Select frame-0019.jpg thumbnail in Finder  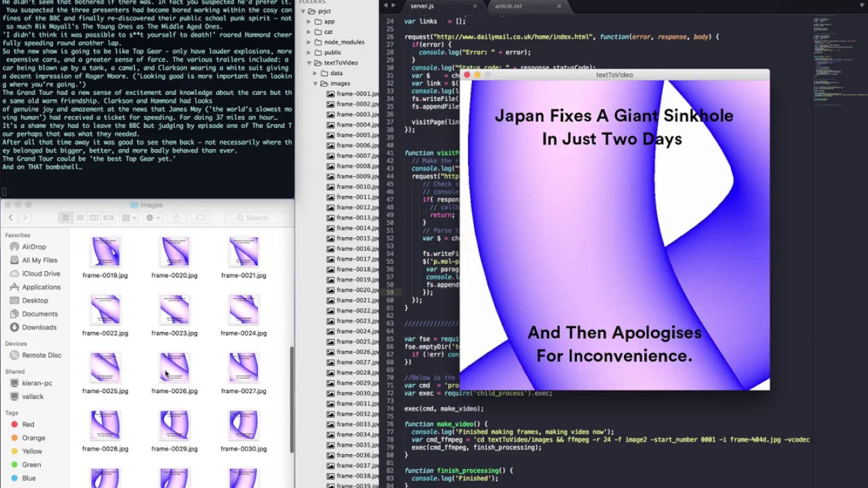pos(105,252)
